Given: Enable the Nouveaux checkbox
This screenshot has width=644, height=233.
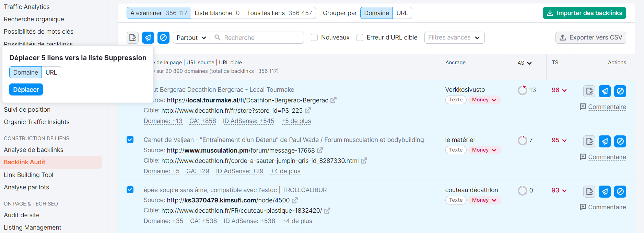Looking at the screenshot, I should pyautogui.click(x=314, y=37).
